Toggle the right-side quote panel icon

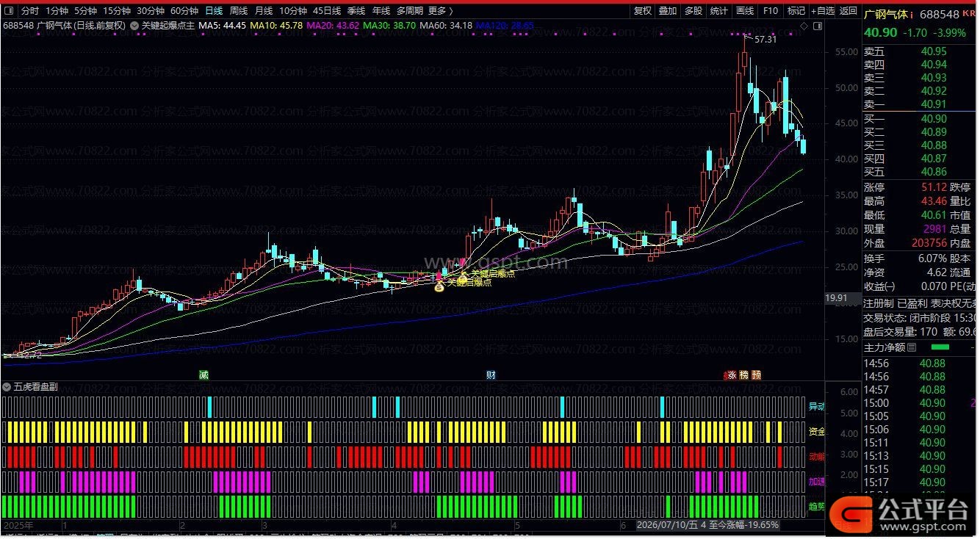click(818, 26)
